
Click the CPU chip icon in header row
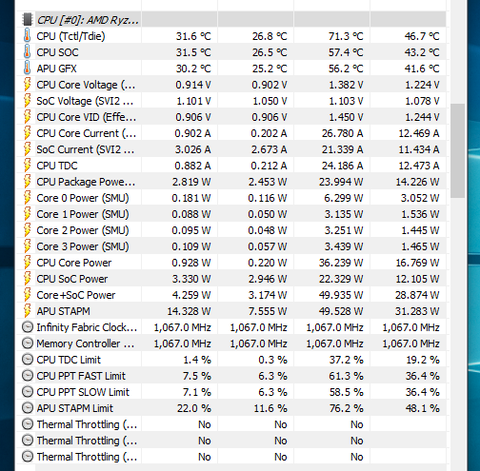(x=27, y=20)
